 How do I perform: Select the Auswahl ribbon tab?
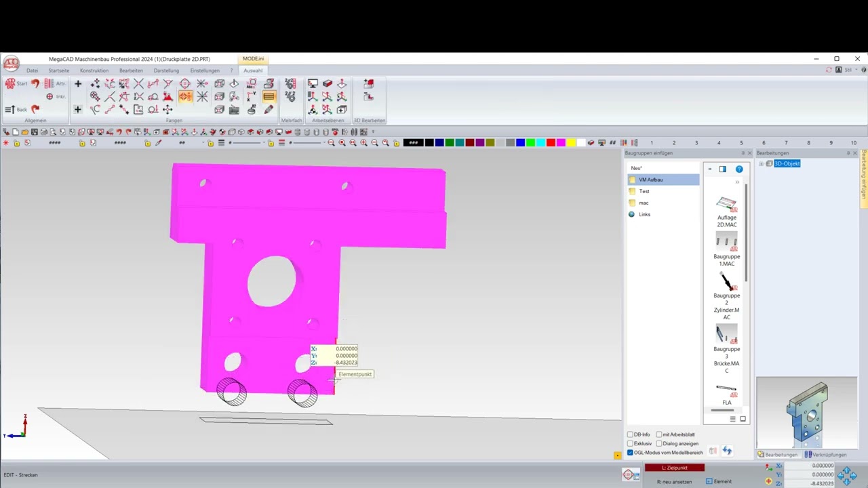click(x=253, y=70)
